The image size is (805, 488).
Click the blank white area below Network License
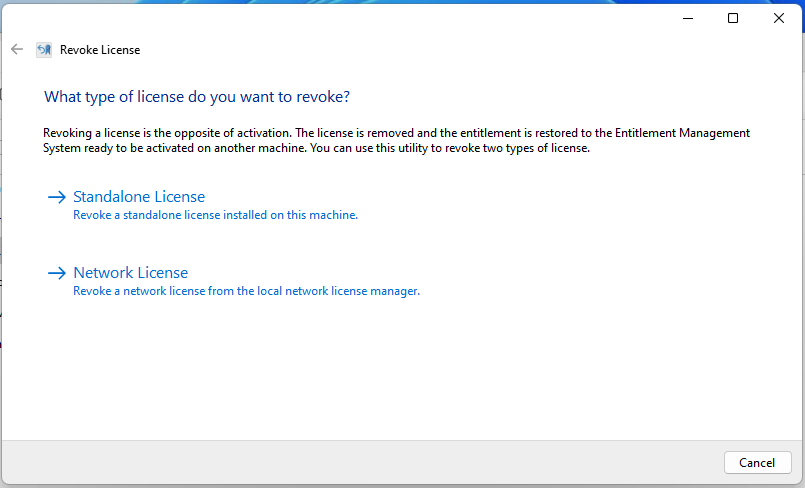click(x=400, y=370)
